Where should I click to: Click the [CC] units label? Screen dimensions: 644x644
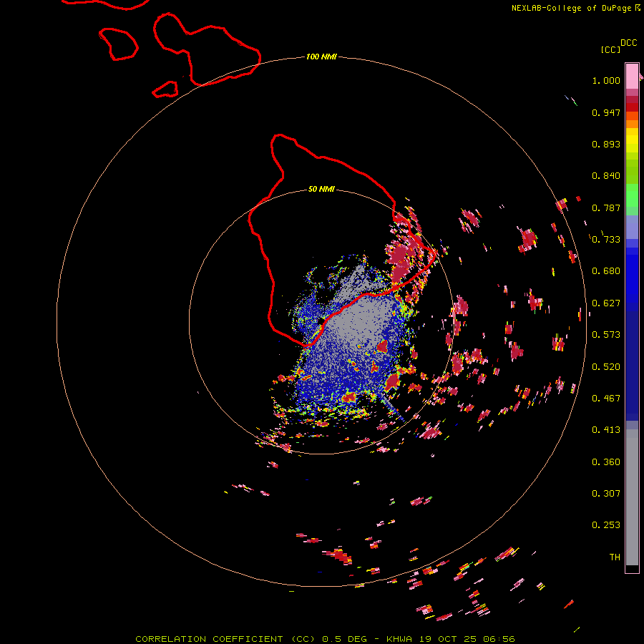pyautogui.click(x=610, y=49)
